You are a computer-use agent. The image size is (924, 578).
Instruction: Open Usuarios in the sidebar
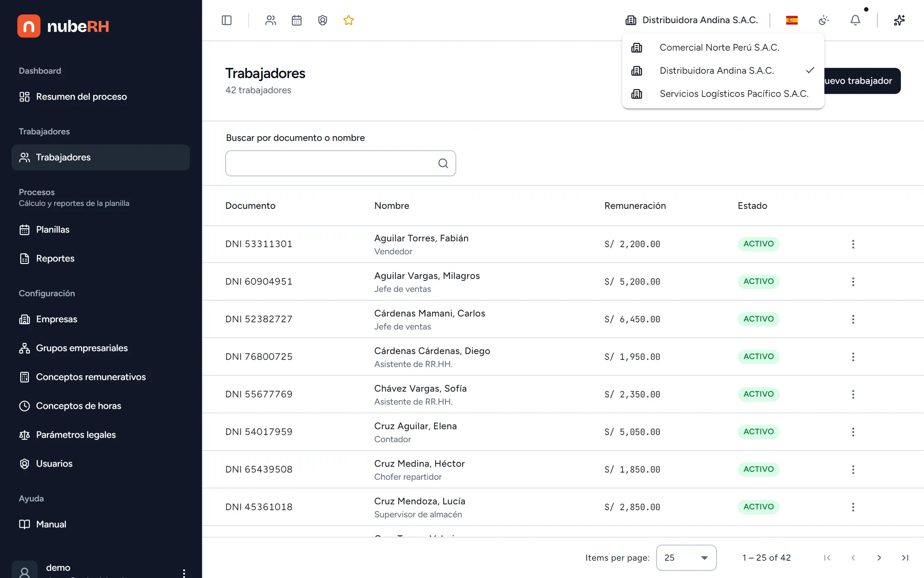[x=101, y=464]
